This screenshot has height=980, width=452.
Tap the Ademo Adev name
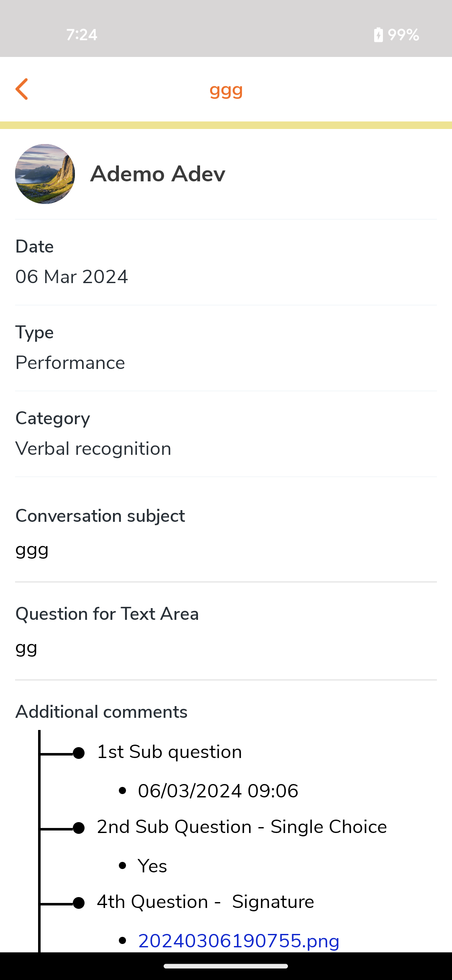158,174
